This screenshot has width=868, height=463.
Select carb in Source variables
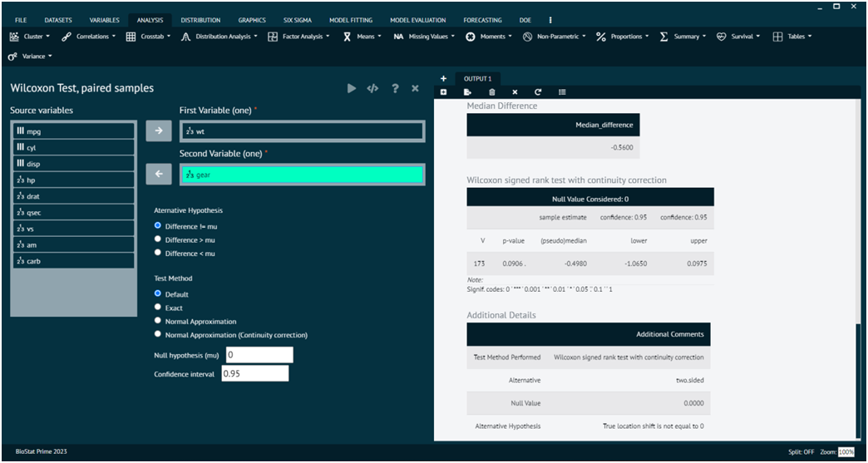[74, 261]
